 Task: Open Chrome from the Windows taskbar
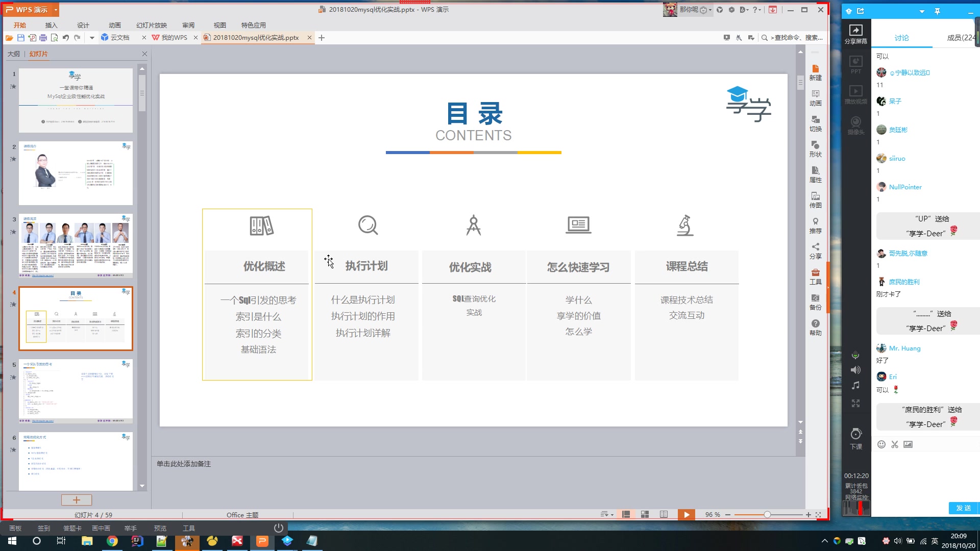(x=112, y=541)
